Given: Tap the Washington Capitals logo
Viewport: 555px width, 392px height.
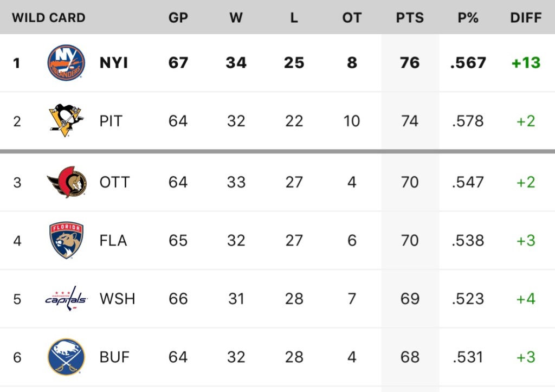Looking at the screenshot, I should (x=66, y=299).
